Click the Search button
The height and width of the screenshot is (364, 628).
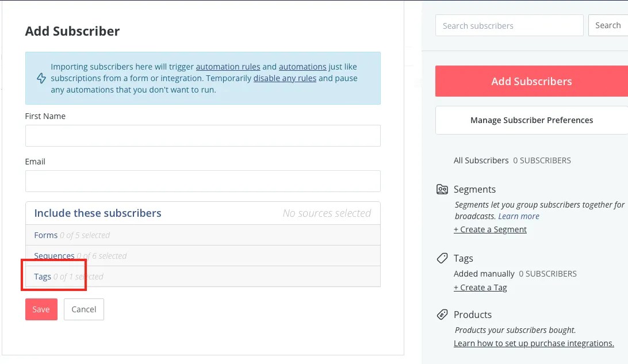(x=608, y=25)
